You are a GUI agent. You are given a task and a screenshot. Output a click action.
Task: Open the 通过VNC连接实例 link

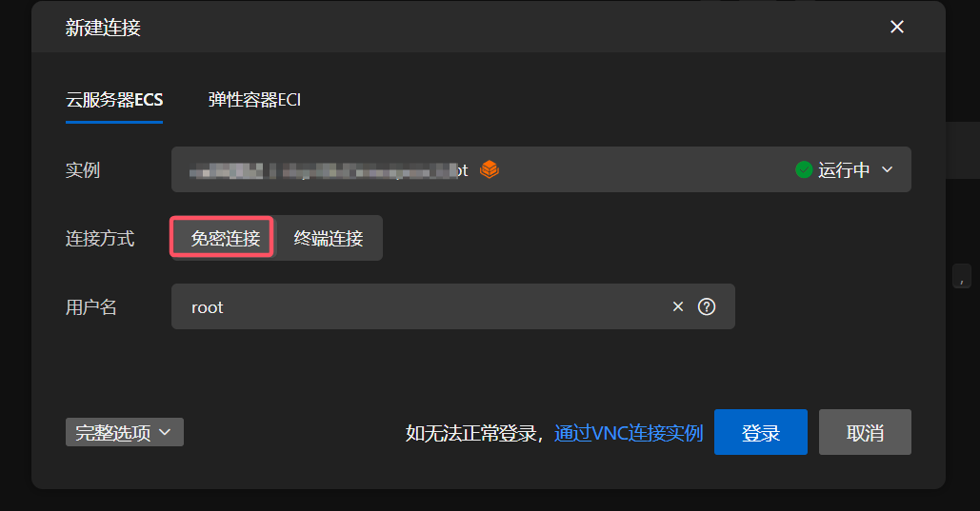pos(629,433)
